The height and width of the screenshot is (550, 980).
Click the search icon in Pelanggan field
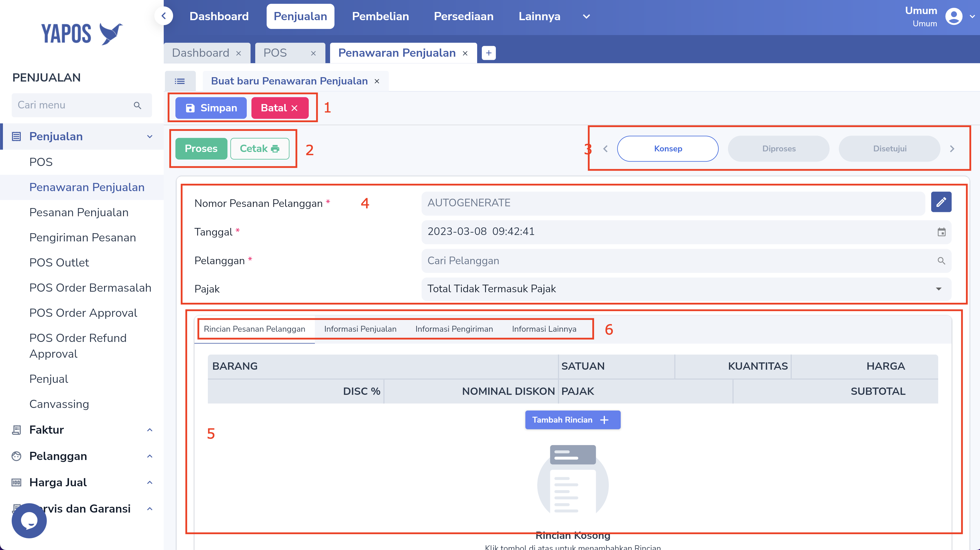tap(941, 261)
